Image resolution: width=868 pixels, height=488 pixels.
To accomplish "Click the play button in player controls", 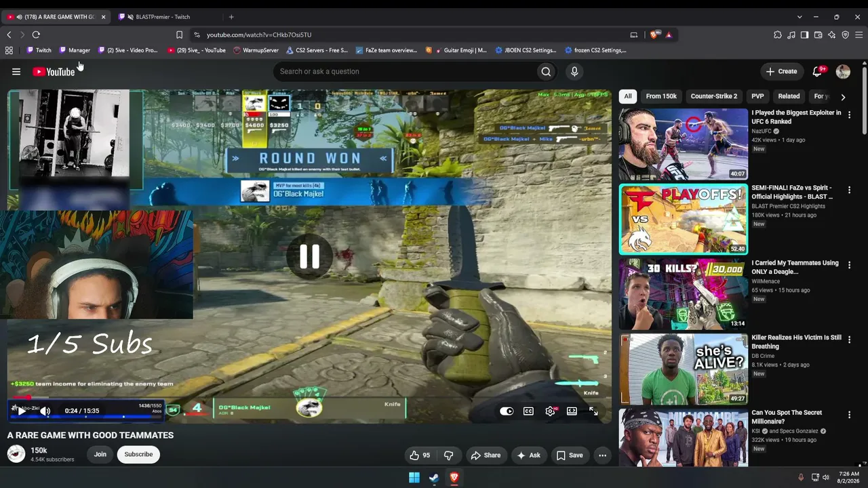I will click(21, 411).
